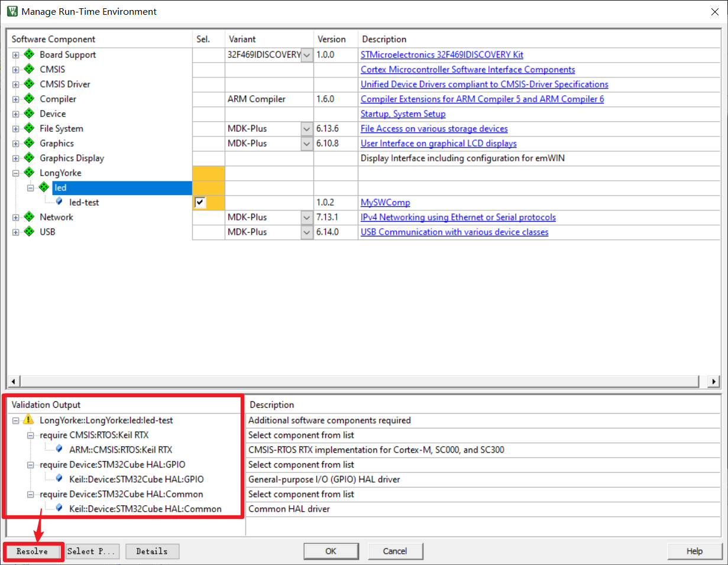Screen dimensions: 728x565
Task: Click the green diamond icon beside LongYorke
Action: pos(29,173)
